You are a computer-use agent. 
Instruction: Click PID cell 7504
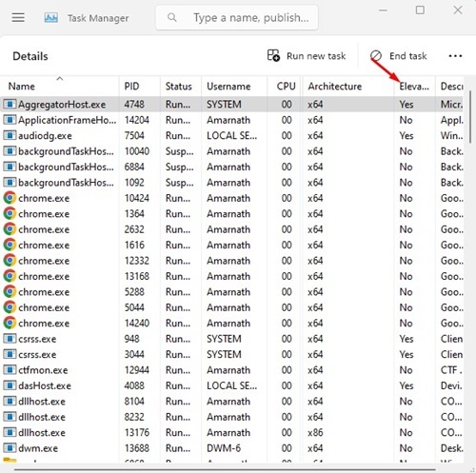coord(134,135)
